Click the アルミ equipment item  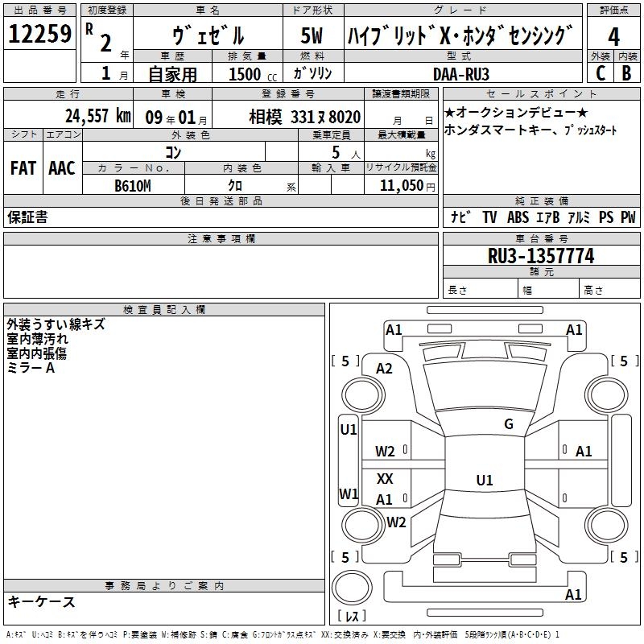(579, 217)
